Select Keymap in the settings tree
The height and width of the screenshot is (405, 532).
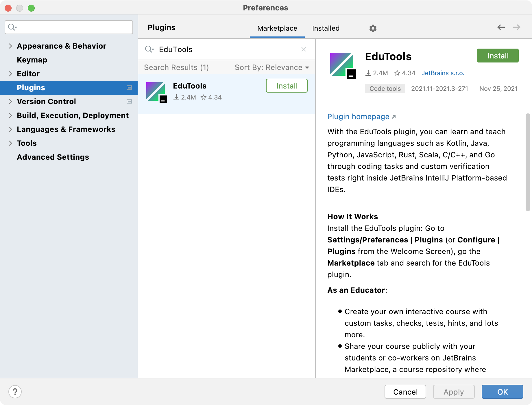coord(32,60)
